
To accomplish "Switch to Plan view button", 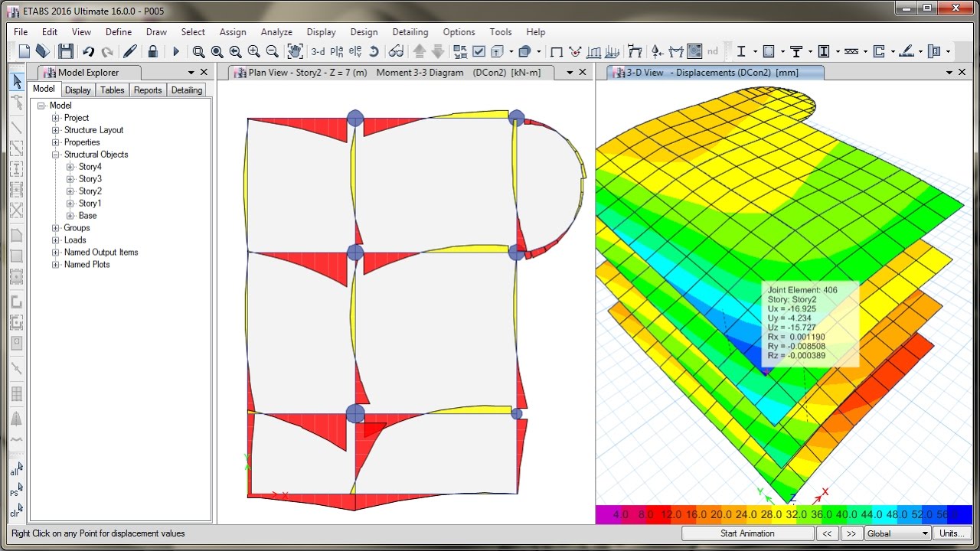I will coord(337,51).
